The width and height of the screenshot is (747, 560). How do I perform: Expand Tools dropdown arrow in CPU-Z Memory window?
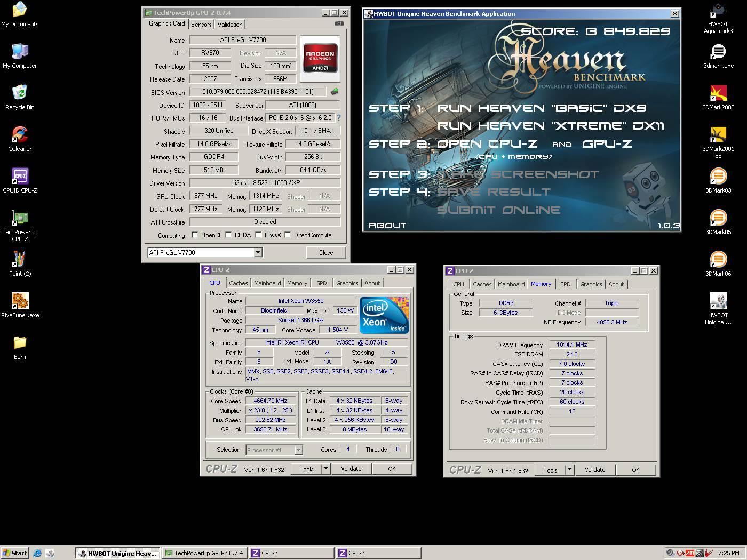(569, 470)
